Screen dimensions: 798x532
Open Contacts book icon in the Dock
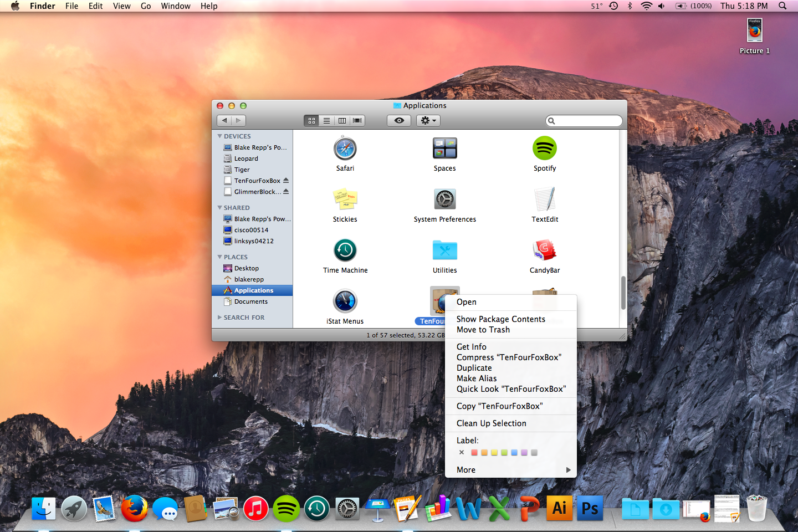coord(195,509)
